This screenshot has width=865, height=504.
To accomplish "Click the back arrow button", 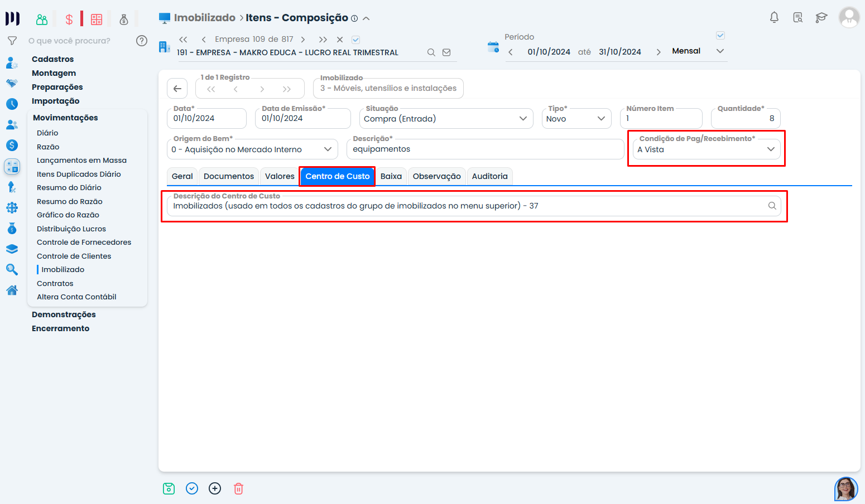I will [x=177, y=89].
